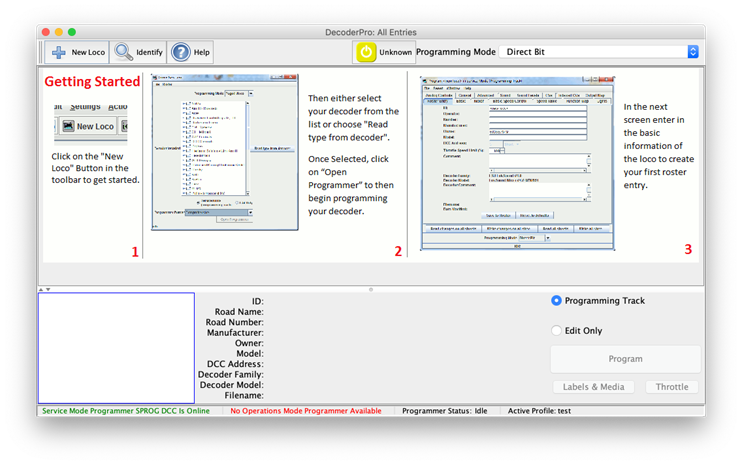Click the Decoder Family label
The height and width of the screenshot is (465, 742).
(x=230, y=374)
